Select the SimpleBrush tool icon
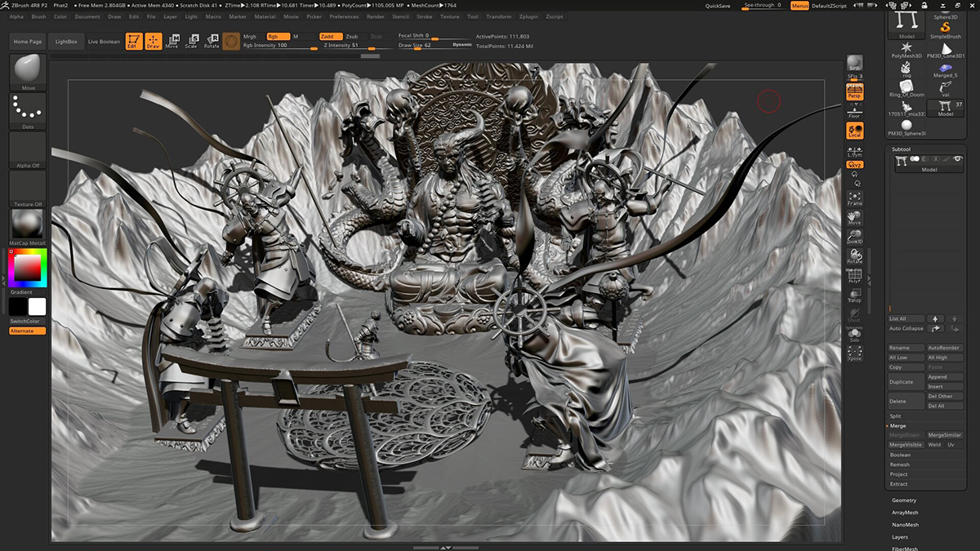Viewport: 980px width, 551px height. coord(945,25)
